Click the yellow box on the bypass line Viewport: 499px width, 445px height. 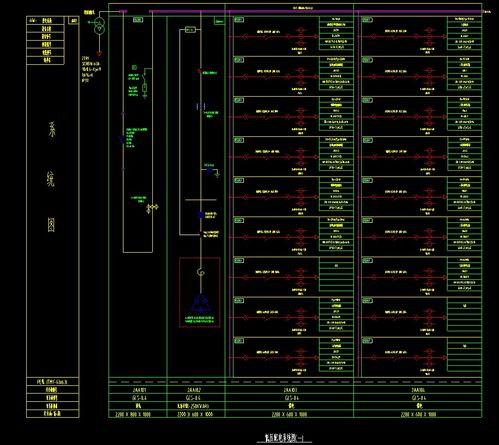(190, 30)
